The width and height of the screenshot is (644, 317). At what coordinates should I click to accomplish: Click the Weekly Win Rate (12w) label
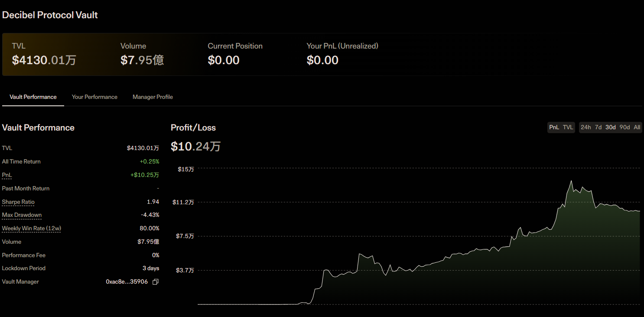31,229
